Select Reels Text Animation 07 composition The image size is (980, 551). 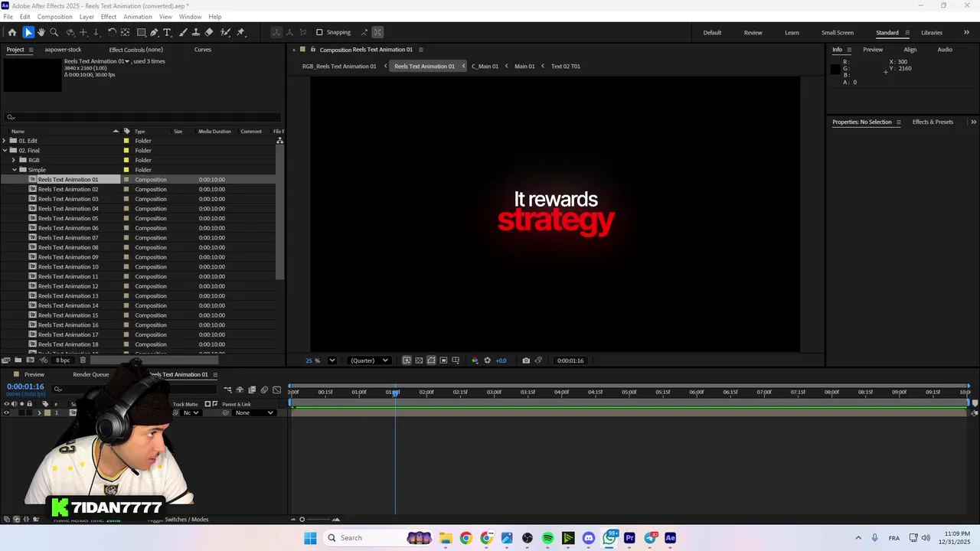[x=68, y=238]
